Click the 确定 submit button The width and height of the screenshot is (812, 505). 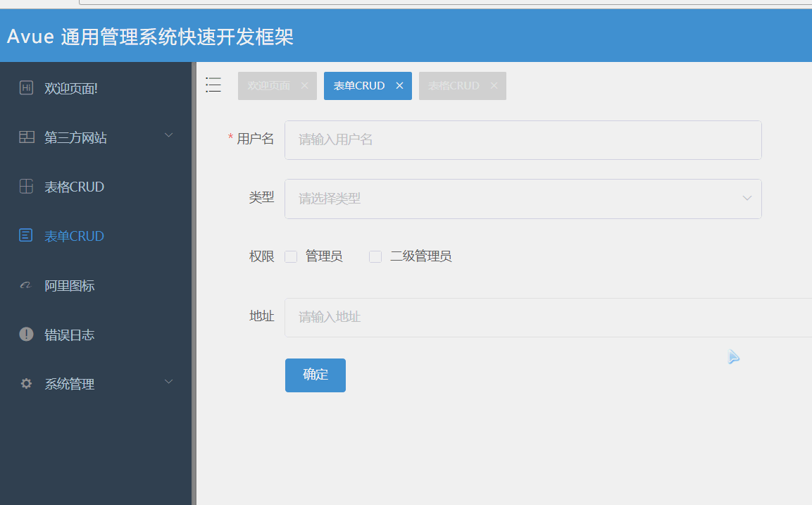coord(316,375)
